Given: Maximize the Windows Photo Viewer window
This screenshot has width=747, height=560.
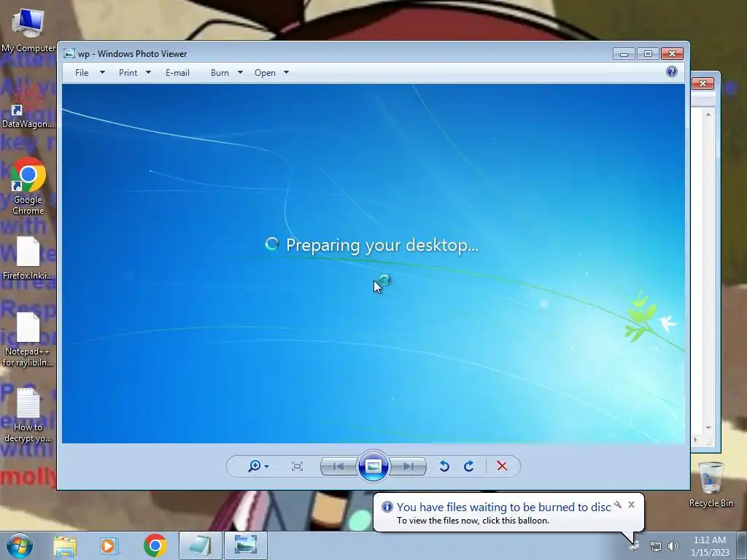Looking at the screenshot, I should pos(648,54).
